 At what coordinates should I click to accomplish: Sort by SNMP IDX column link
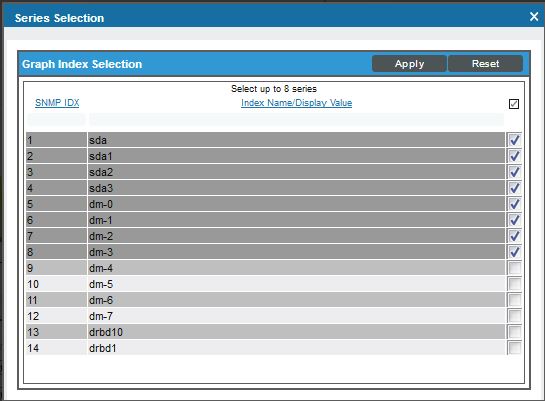(57, 103)
